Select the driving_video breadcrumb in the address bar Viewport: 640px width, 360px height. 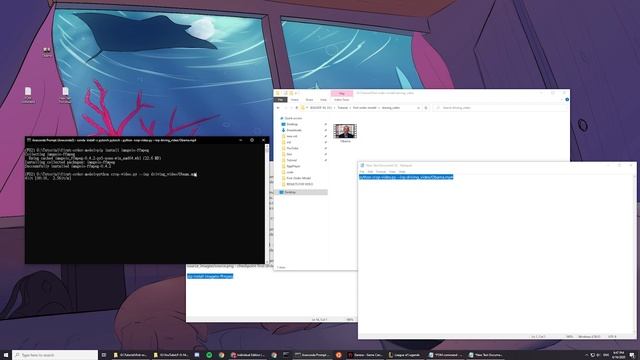(x=391, y=108)
